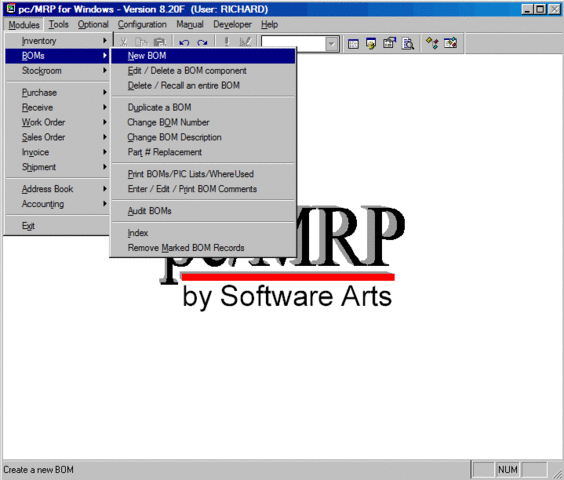Screen dimensions: 564x480
Task: Minimize the pc/MRP window
Action: click(527, 9)
